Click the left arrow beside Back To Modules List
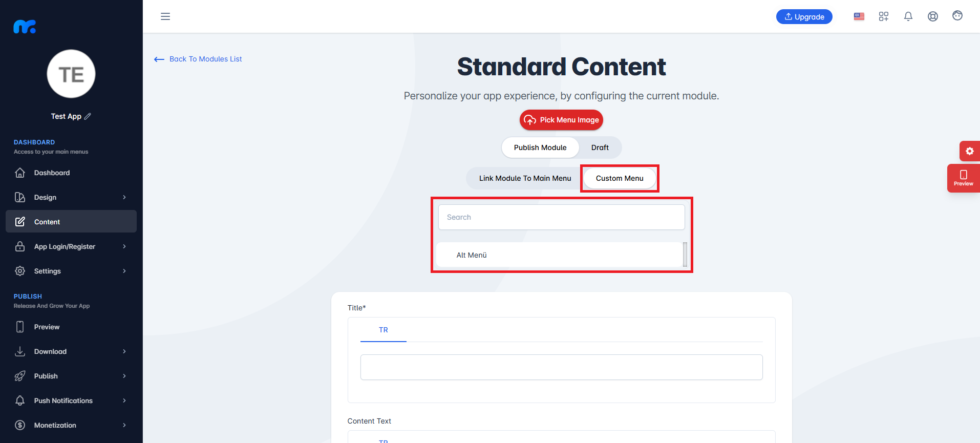 tap(159, 59)
